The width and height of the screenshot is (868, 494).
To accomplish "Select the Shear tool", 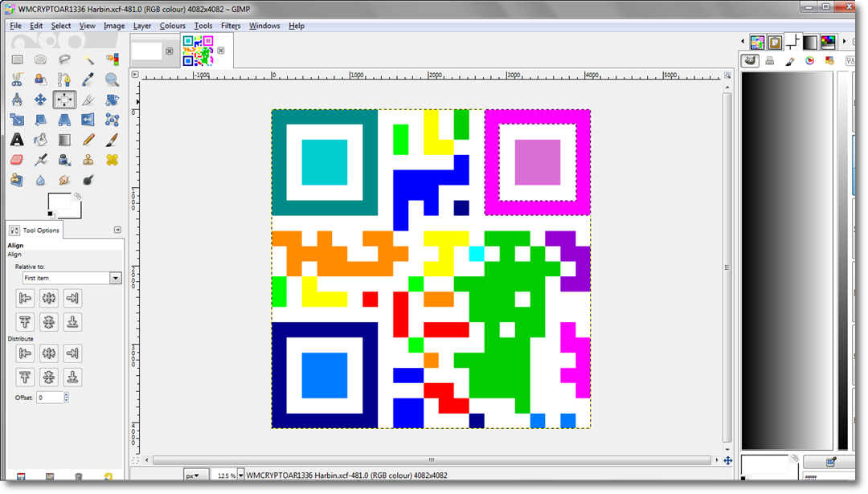I will click(x=40, y=120).
